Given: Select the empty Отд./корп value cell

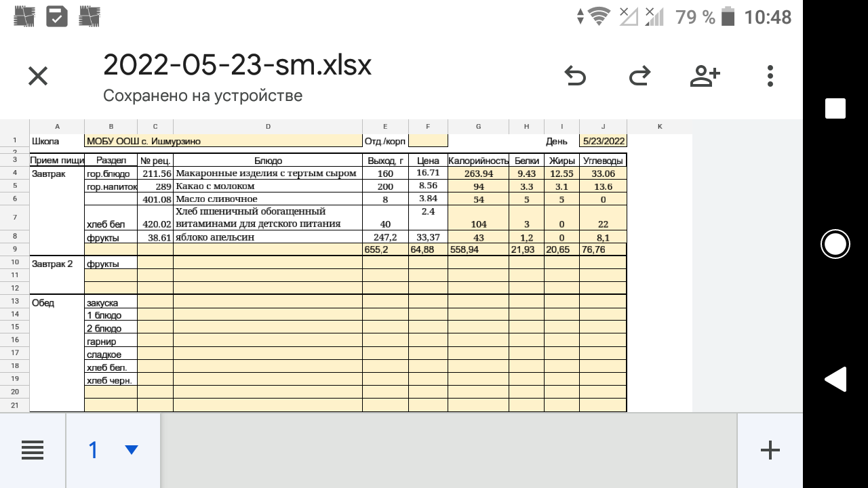Looking at the screenshot, I should 428,141.
